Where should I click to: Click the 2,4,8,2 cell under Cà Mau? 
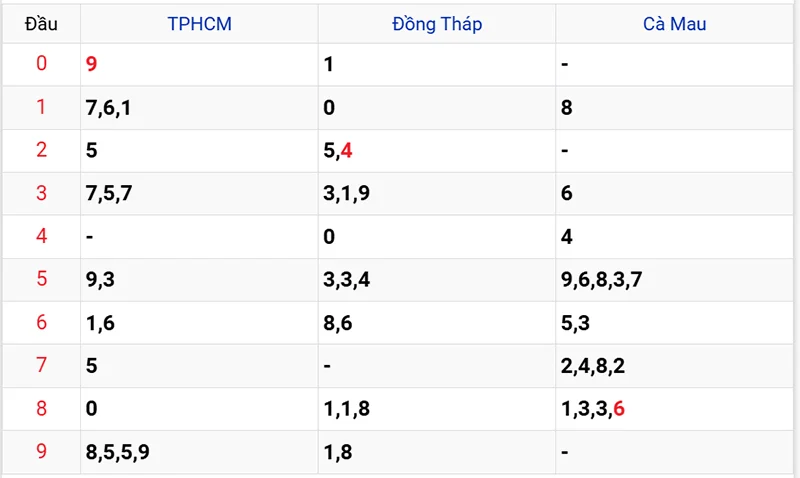tap(594, 366)
